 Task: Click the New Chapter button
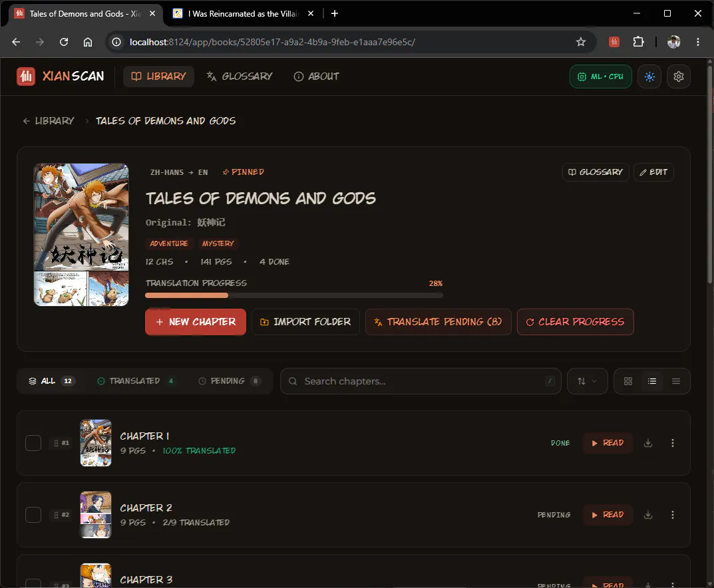pyautogui.click(x=196, y=322)
